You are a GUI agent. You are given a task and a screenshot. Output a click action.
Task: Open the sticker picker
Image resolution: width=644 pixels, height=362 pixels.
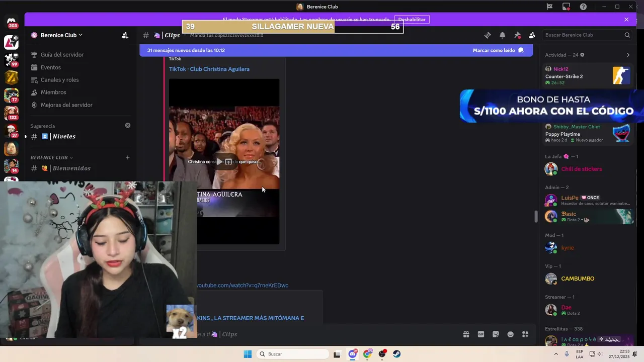tap(496, 334)
